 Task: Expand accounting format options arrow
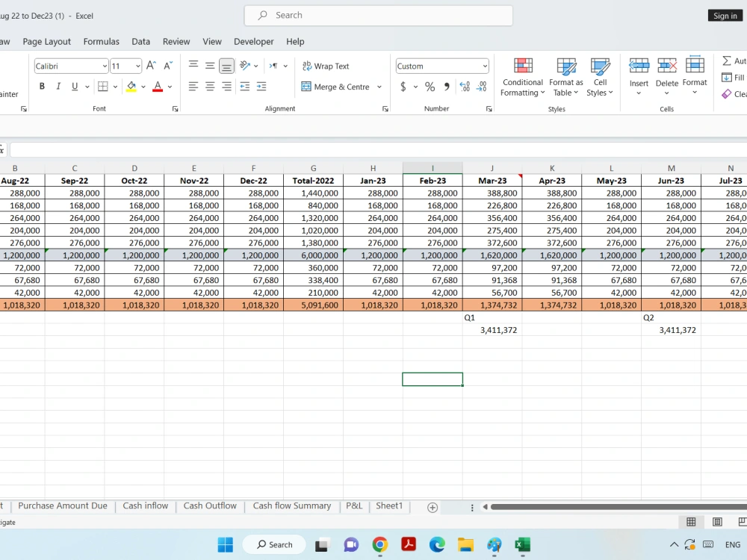click(415, 87)
